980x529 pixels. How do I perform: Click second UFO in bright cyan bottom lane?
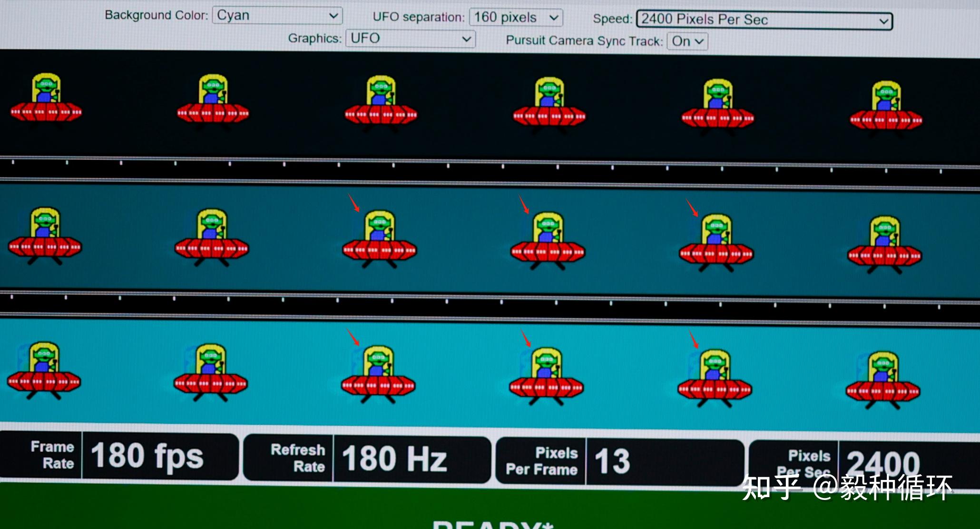[210, 372]
